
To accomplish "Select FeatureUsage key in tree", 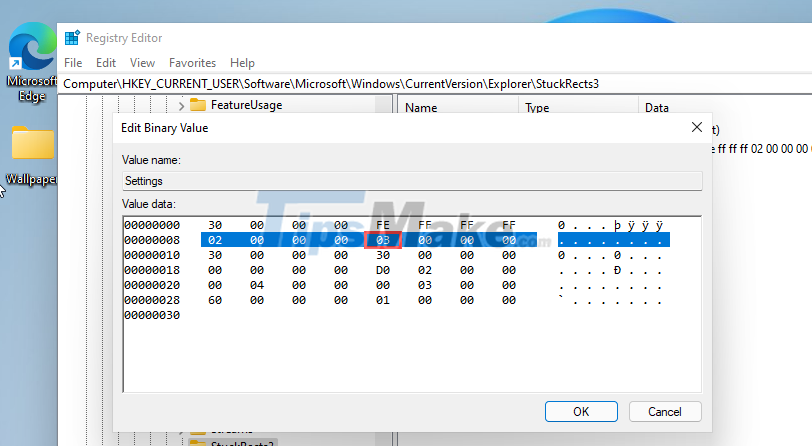I will 246,105.
